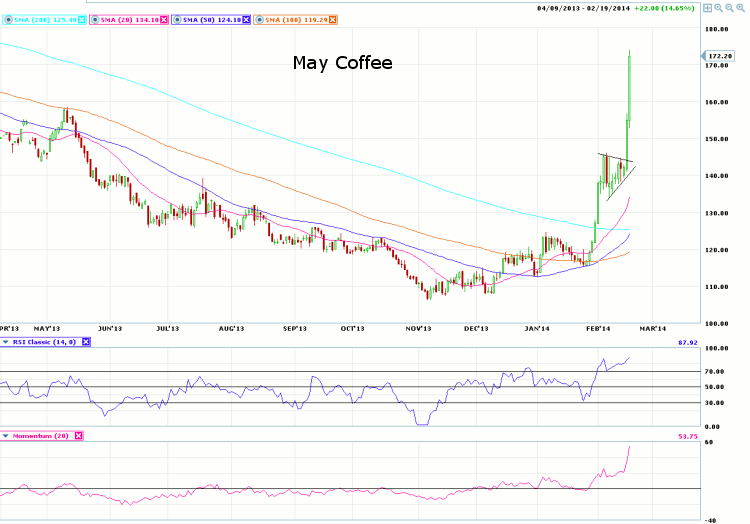Toggle the SMA (200) visibility circle
750x524 pixels.
click(x=8, y=19)
